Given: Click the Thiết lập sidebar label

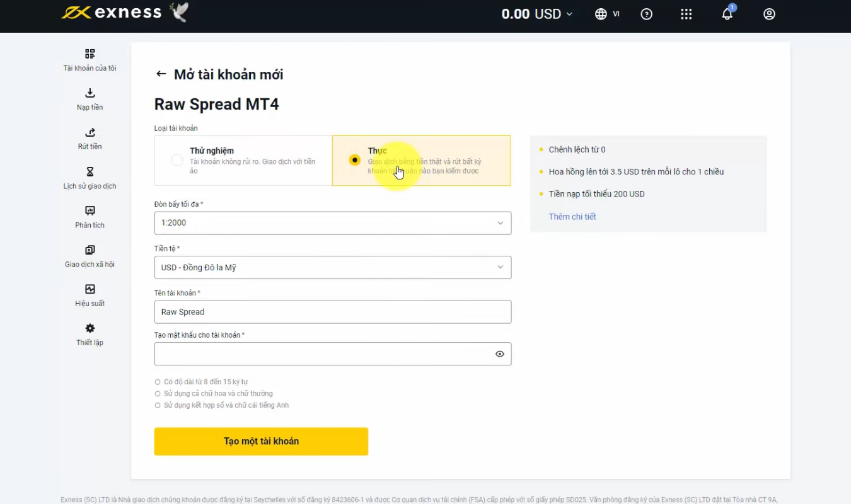Looking at the screenshot, I should point(90,342).
